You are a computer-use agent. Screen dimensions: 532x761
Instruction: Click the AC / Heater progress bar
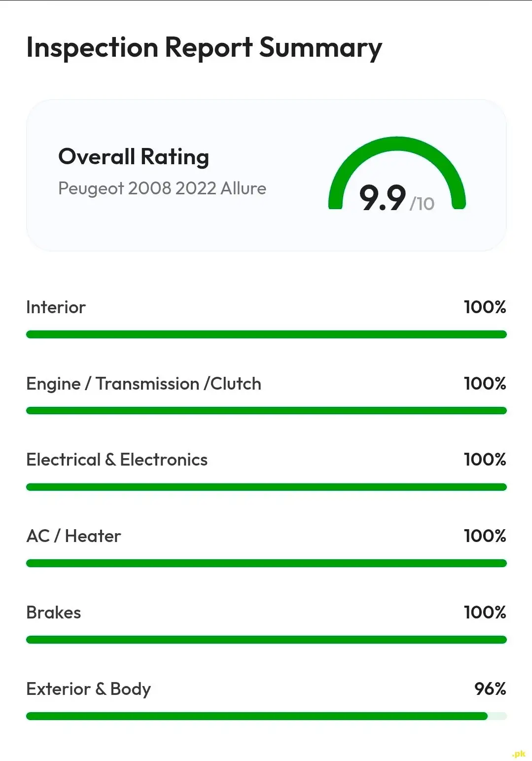[266, 563]
